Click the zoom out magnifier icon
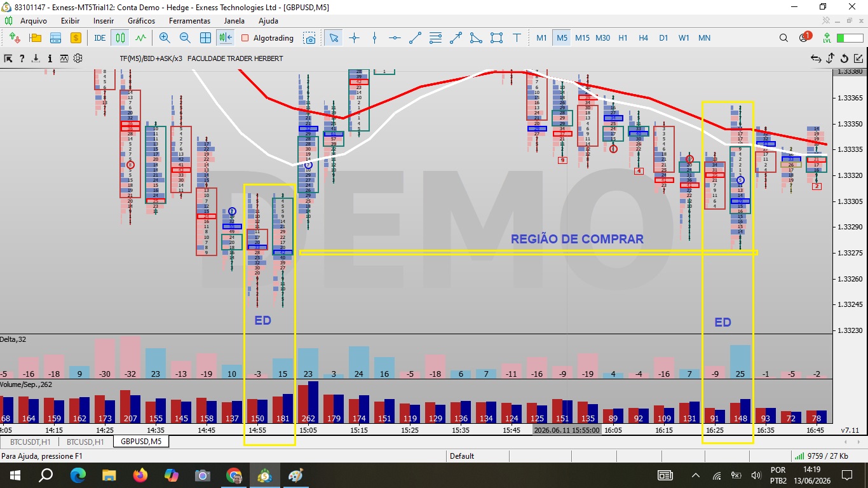 pos(185,38)
